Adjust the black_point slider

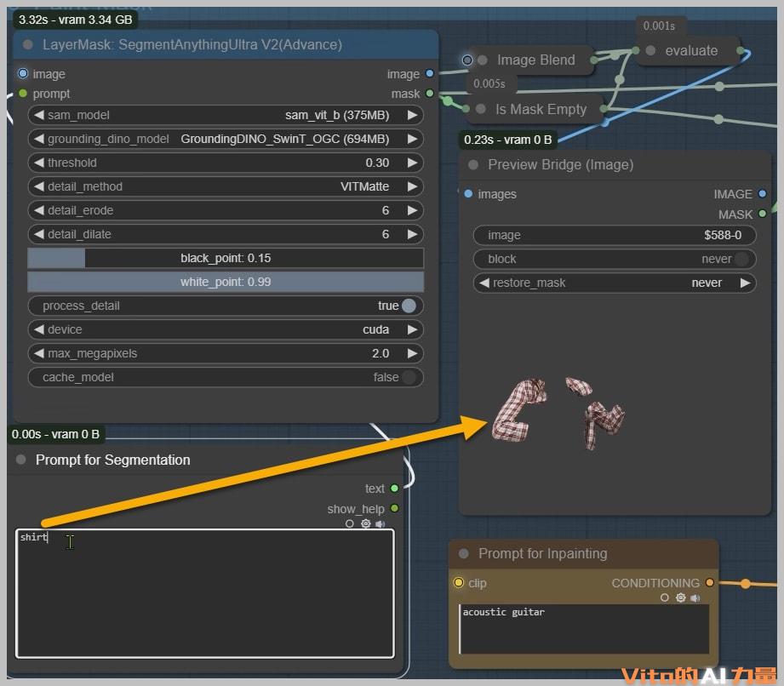pyautogui.click(x=226, y=258)
